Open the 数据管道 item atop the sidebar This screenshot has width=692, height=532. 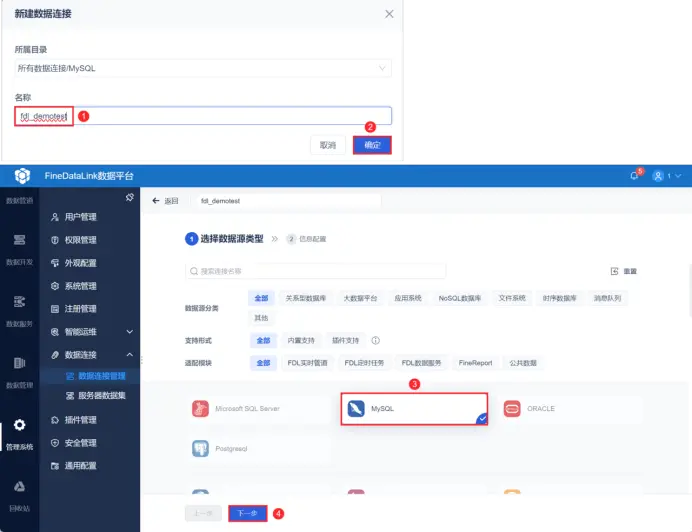coord(19,200)
